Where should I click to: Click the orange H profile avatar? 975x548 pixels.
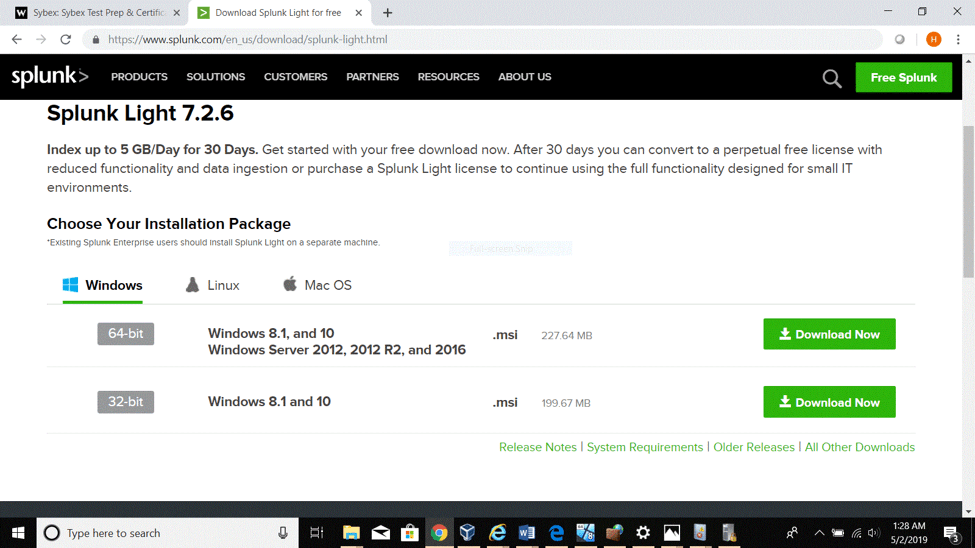pos(933,39)
